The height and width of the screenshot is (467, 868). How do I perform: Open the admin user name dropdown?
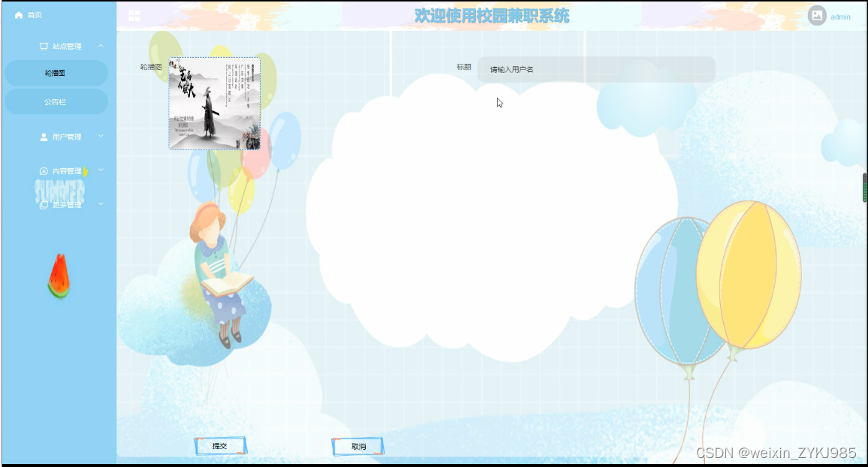tap(840, 17)
